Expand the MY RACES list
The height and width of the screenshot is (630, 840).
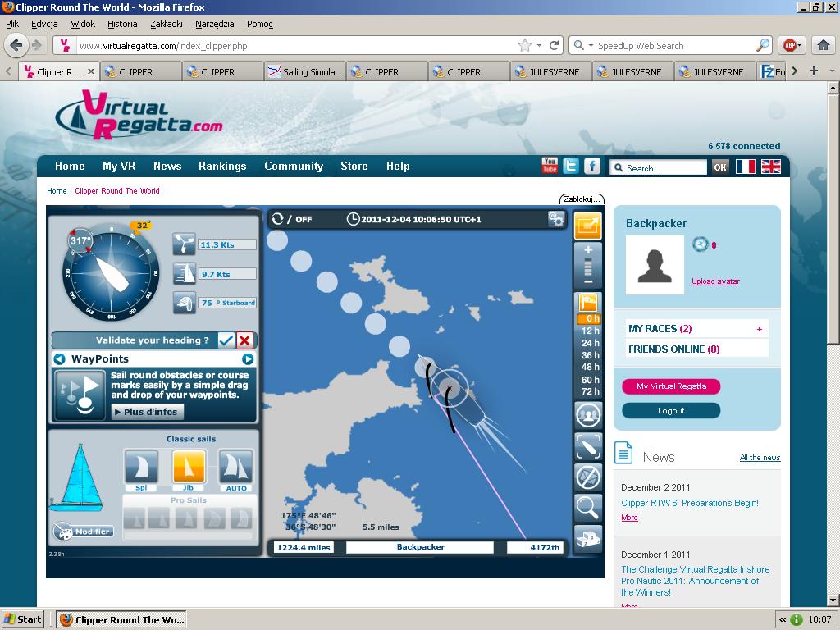coord(759,329)
